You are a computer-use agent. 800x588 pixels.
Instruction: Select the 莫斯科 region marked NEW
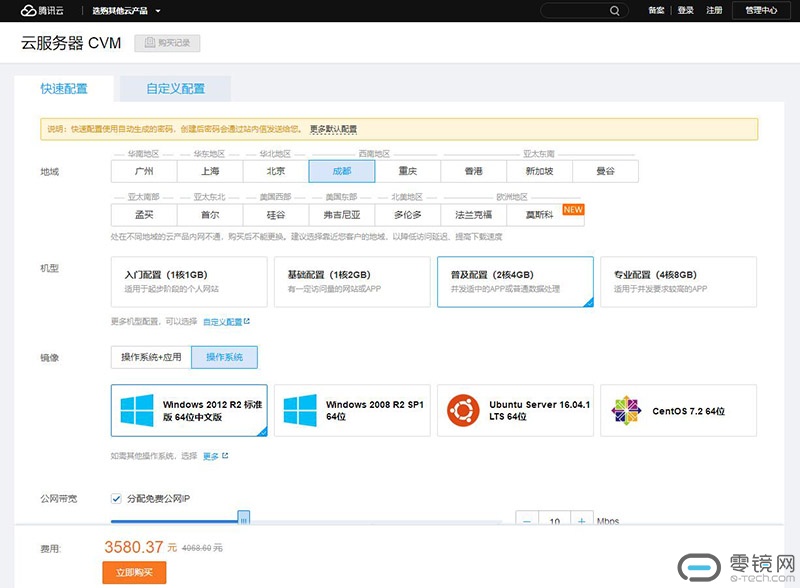click(x=545, y=215)
